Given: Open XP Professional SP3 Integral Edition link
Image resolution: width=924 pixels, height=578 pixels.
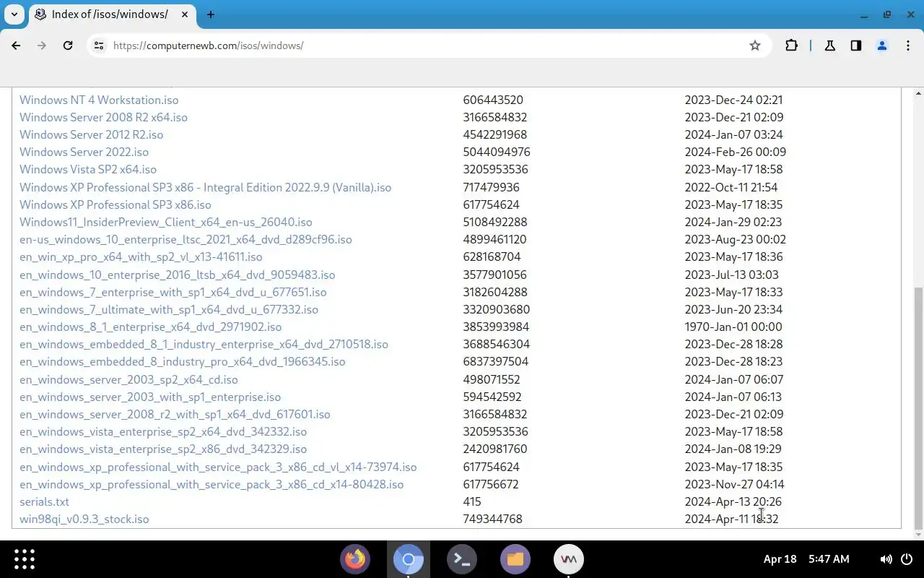Looking at the screenshot, I should pos(205,187).
